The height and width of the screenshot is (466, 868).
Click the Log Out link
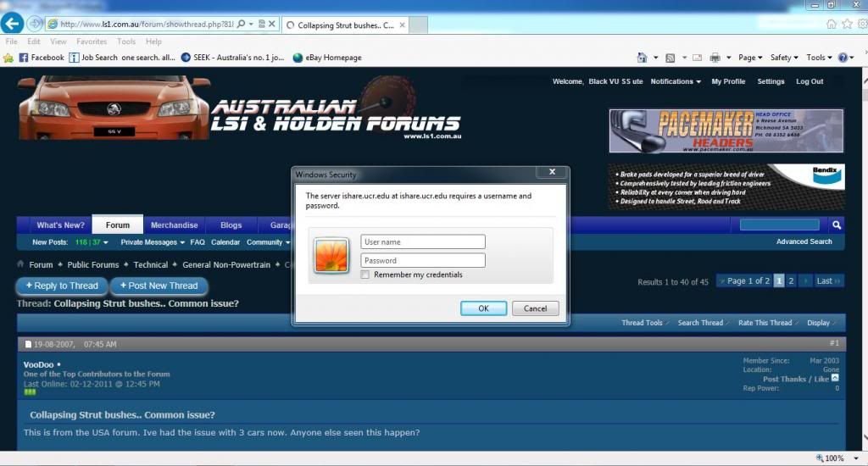[x=810, y=81]
